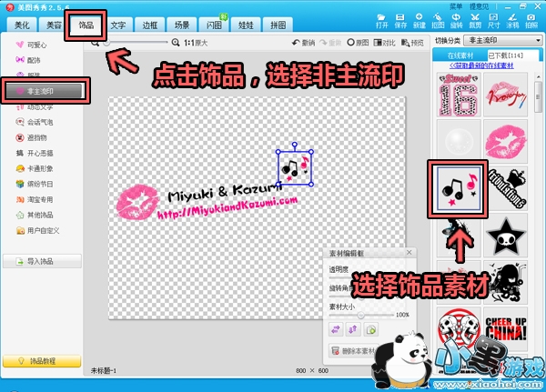Select the 旋转 (Rotate) tool icon
Screen dimensions: 546x392
click(456, 21)
